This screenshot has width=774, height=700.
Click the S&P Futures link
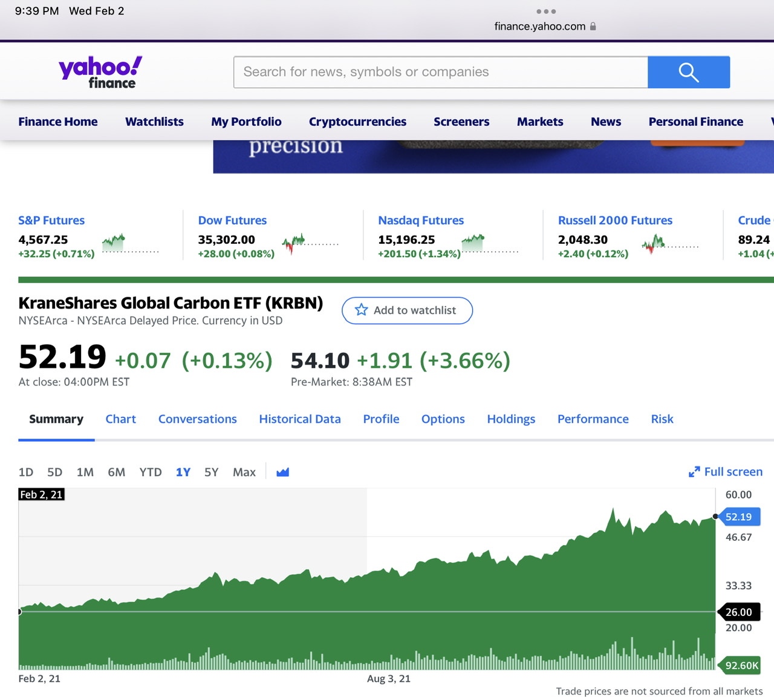pyautogui.click(x=51, y=220)
